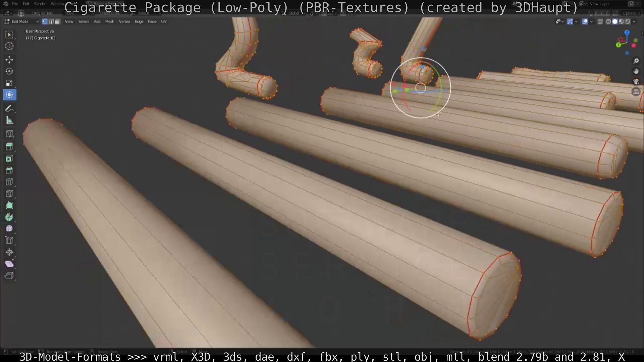This screenshot has width=644, height=362.
Task: Enable face select mode
Action: pyautogui.click(x=57, y=21)
